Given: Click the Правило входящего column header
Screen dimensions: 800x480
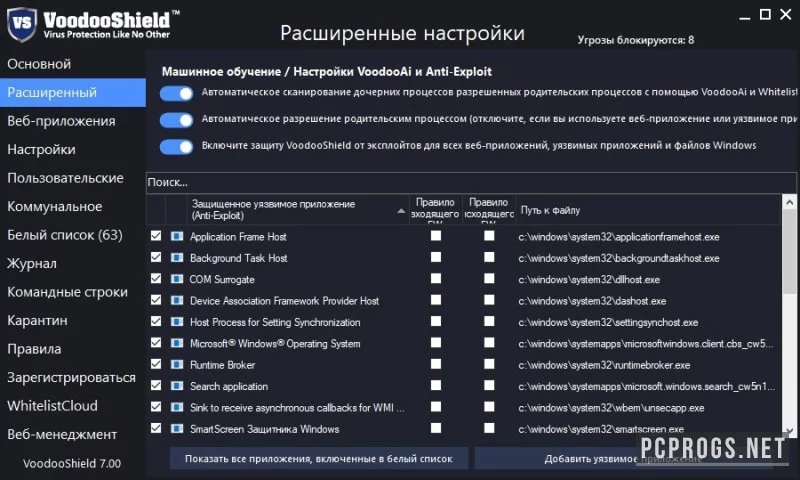Looking at the screenshot, I should click(435, 209).
